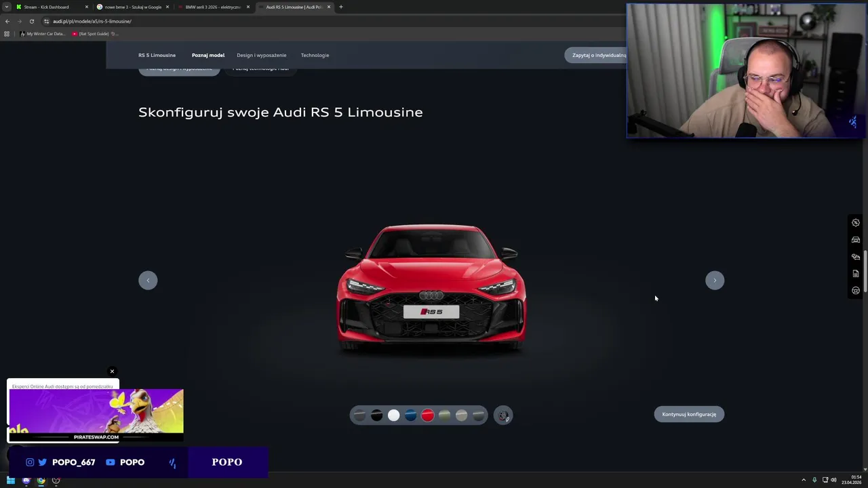Show the next car view arrow
Screen dimensions: 868x488
pos(715,281)
